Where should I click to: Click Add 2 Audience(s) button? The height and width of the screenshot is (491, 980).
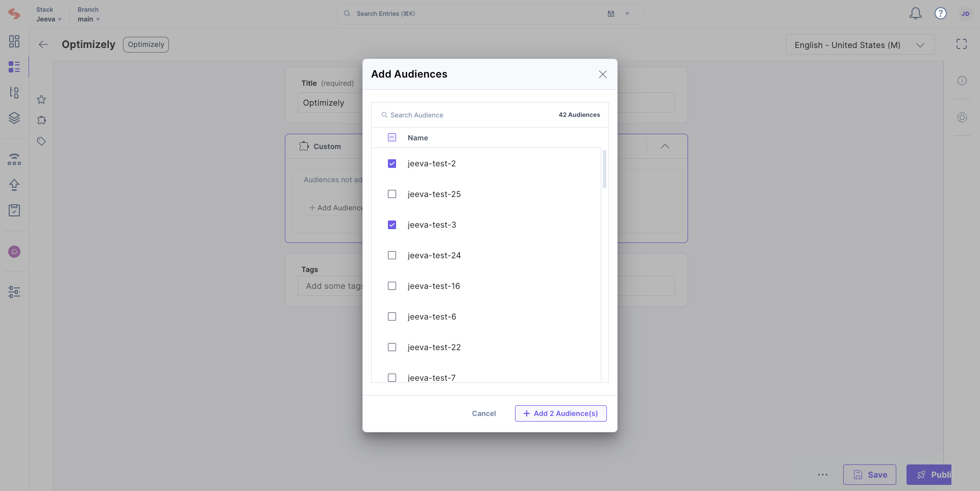[560, 413]
